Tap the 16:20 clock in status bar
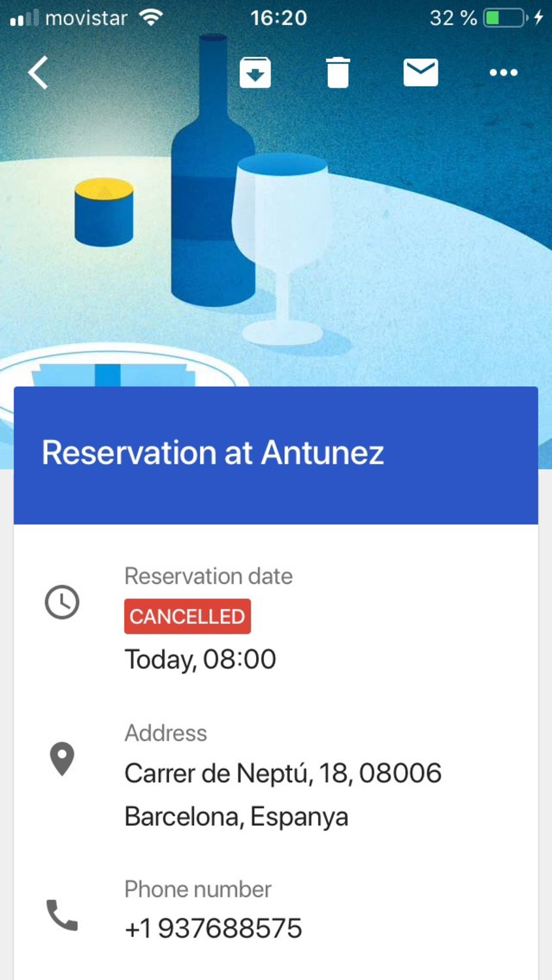552x980 pixels. click(278, 18)
